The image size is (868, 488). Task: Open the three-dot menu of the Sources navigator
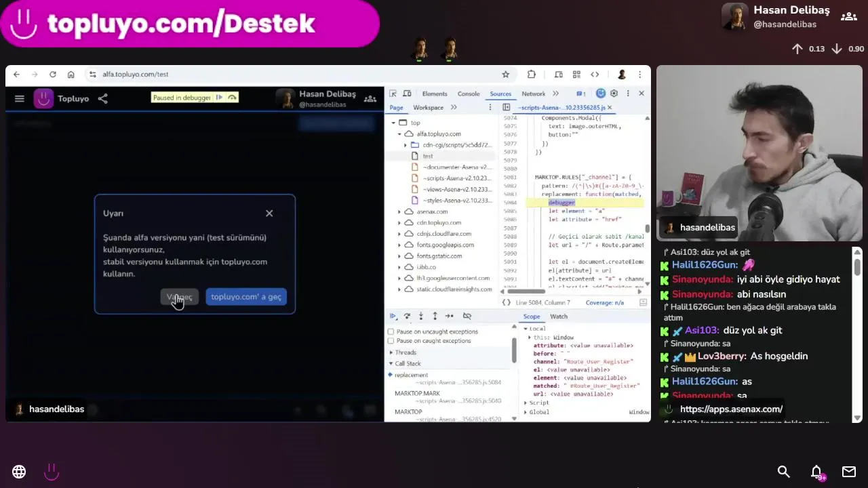click(490, 108)
